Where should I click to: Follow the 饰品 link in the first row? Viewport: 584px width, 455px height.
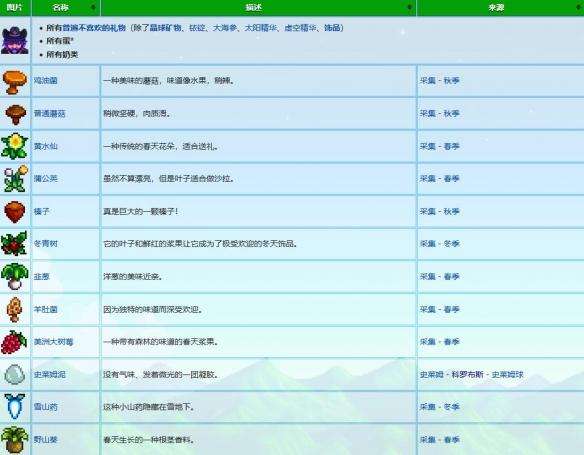pyautogui.click(x=332, y=28)
